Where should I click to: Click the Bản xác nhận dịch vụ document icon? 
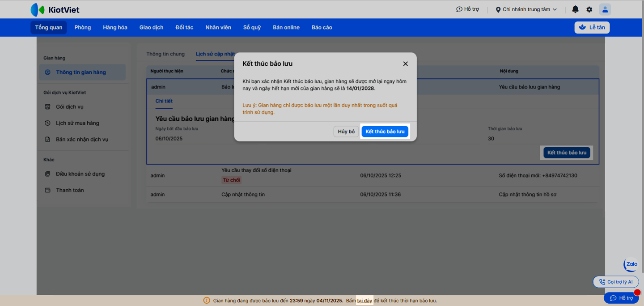click(x=47, y=139)
